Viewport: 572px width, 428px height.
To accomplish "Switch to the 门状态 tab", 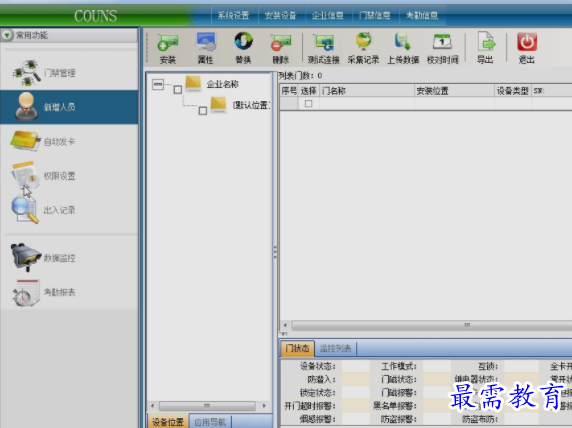I will pos(298,348).
